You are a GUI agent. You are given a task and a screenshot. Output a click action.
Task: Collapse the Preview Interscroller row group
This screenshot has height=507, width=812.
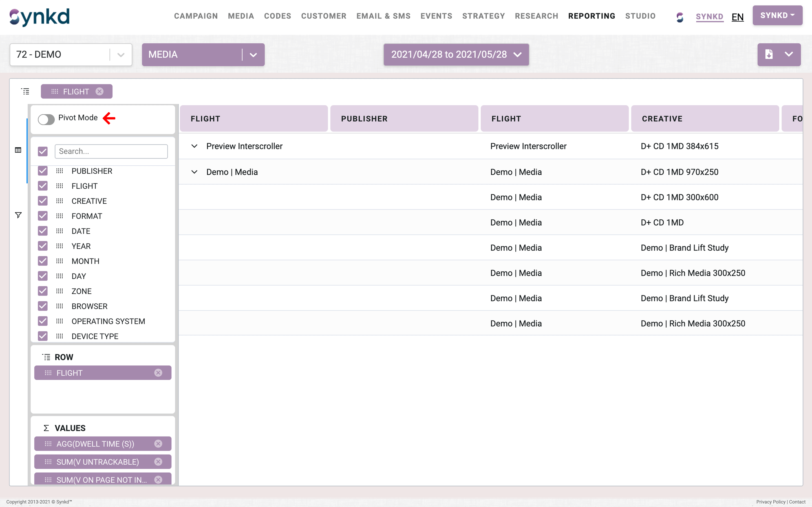tap(194, 146)
